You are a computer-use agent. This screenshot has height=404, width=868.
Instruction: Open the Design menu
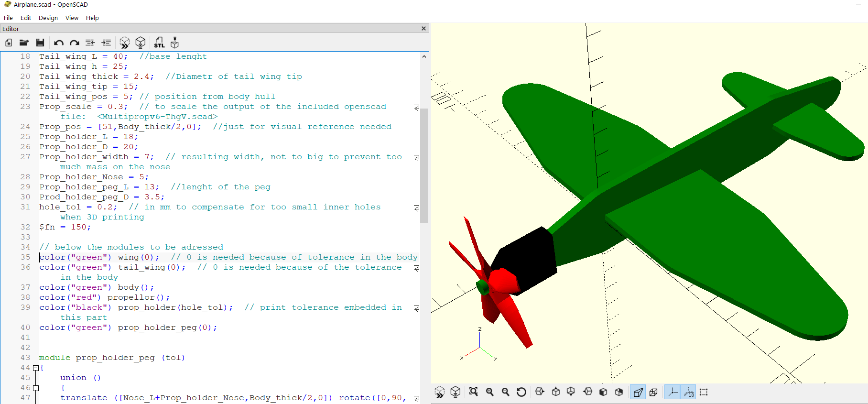[x=48, y=18]
